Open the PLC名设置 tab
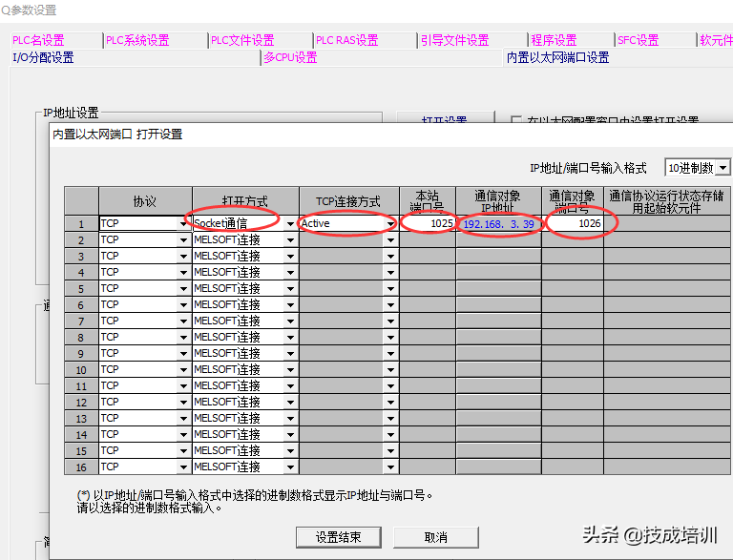The width and height of the screenshot is (733, 560). tap(38, 40)
